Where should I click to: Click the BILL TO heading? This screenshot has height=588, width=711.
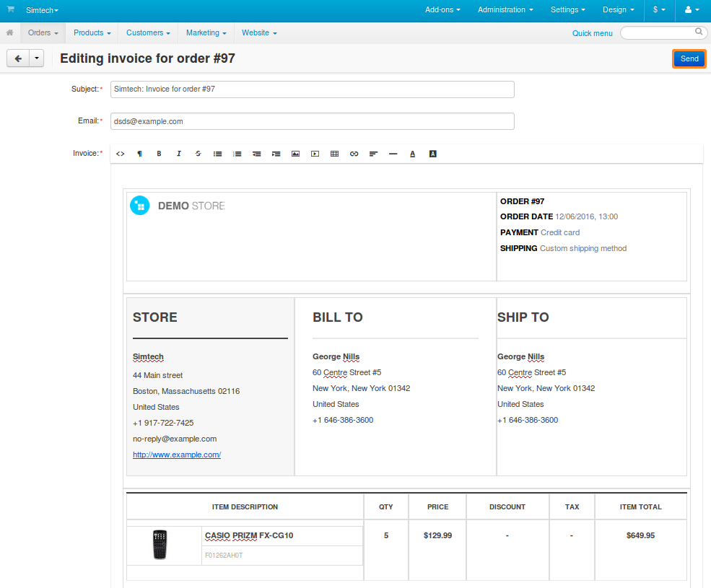pos(338,317)
